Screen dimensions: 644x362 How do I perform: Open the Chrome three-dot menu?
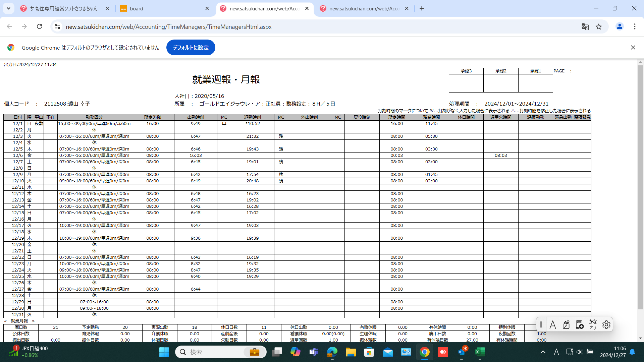pos(634,27)
